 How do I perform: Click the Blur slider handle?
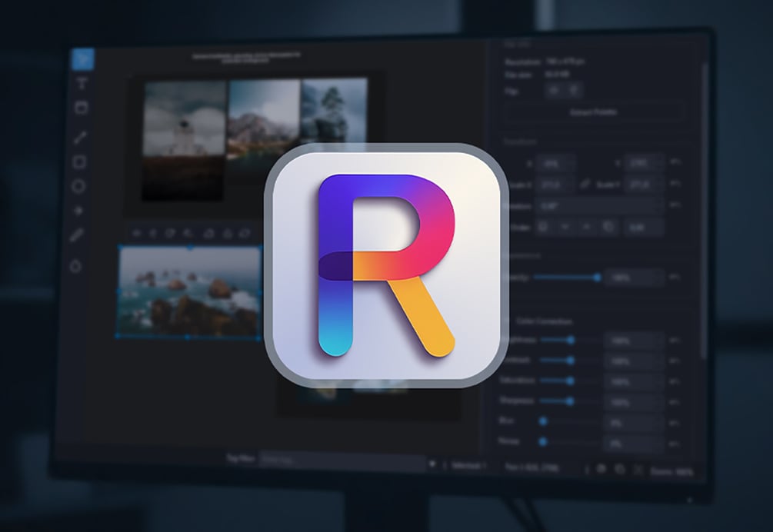[543, 421]
